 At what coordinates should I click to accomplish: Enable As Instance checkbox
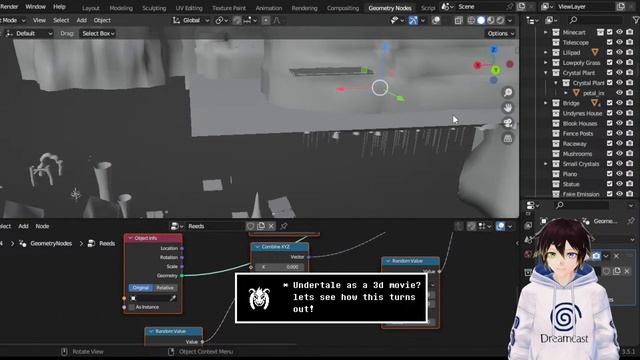pyautogui.click(x=132, y=307)
